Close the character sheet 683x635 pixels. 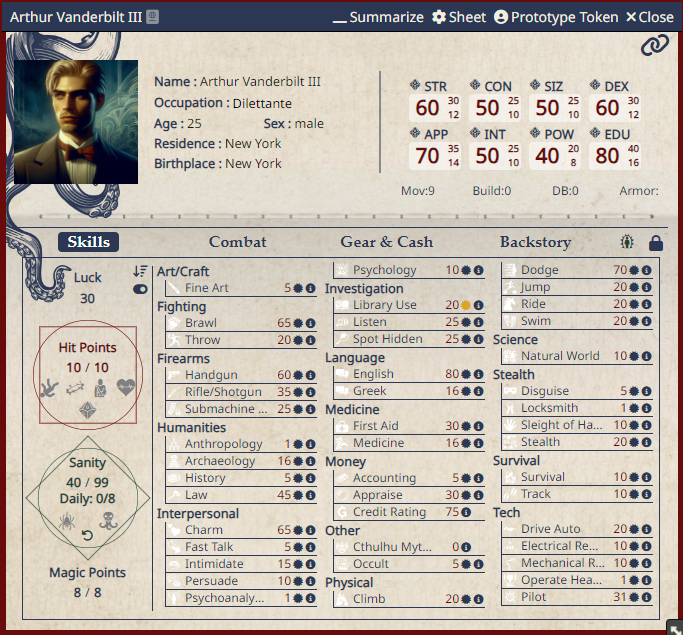(x=650, y=17)
